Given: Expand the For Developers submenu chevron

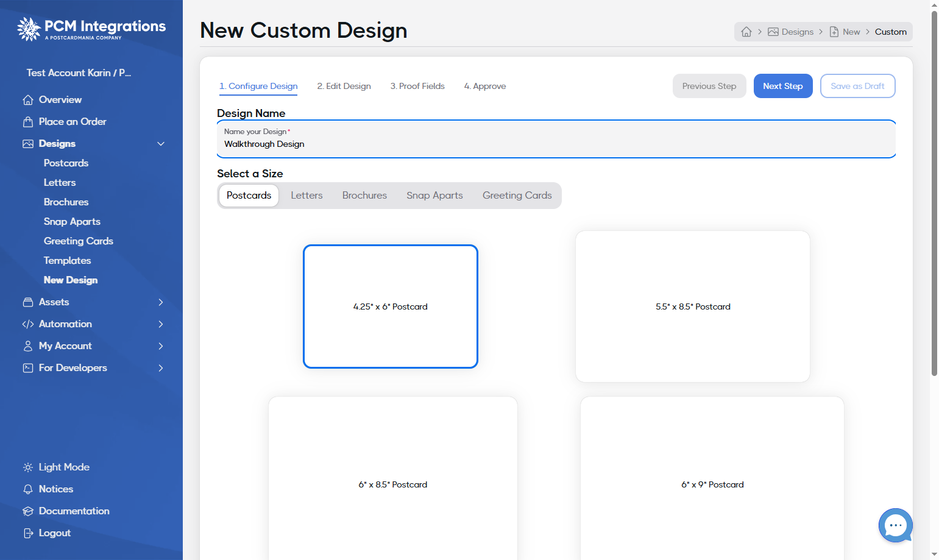Looking at the screenshot, I should [x=161, y=368].
